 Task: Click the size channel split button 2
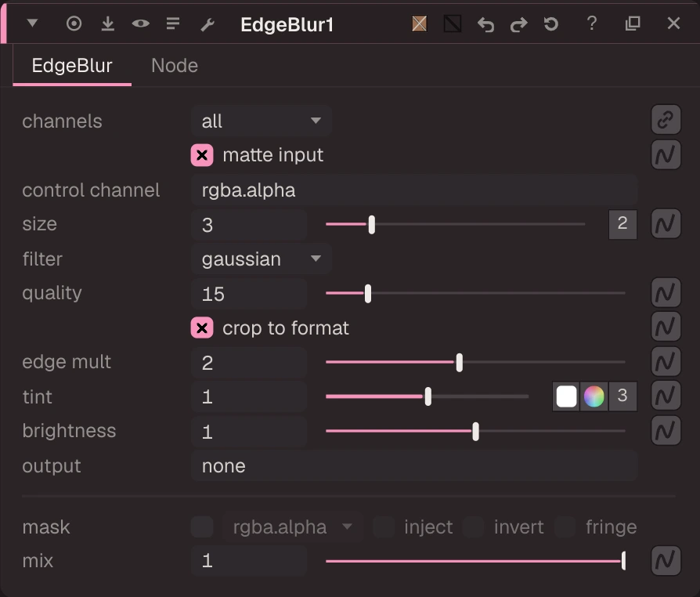click(x=622, y=224)
